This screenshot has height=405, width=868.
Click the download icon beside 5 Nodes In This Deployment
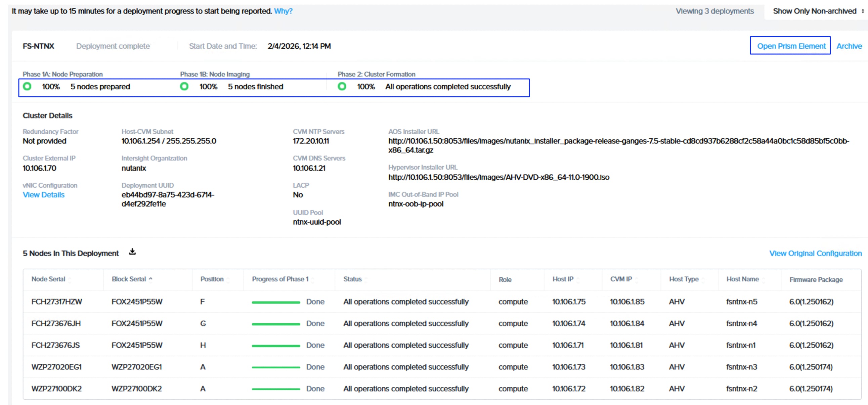point(132,252)
